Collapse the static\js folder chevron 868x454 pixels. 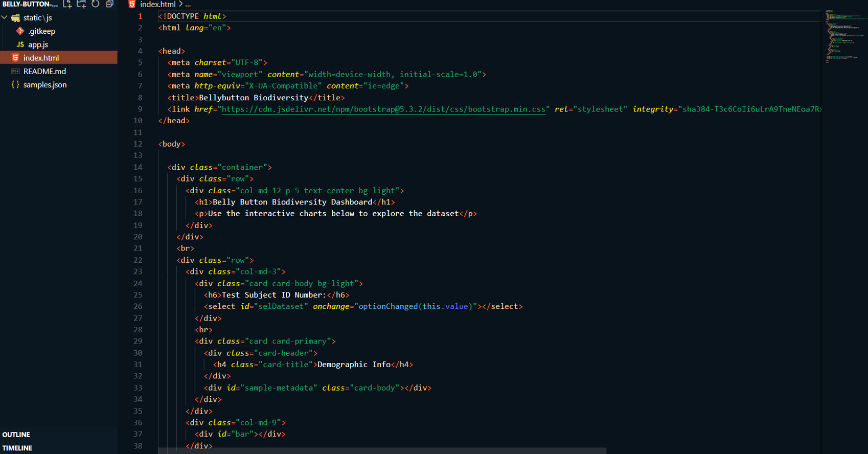point(5,18)
